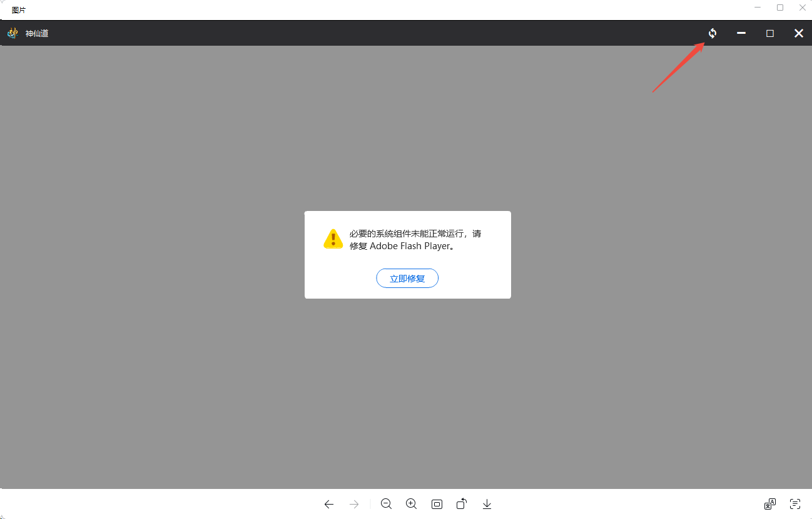
Task: Zoom in on the image
Action: (x=411, y=504)
